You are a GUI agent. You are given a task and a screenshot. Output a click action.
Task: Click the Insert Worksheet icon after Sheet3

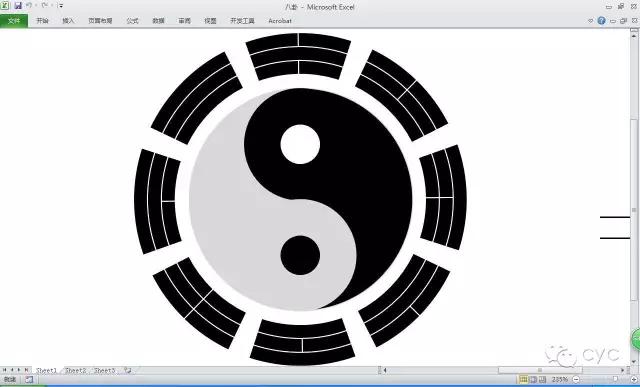pyautogui.click(x=128, y=370)
